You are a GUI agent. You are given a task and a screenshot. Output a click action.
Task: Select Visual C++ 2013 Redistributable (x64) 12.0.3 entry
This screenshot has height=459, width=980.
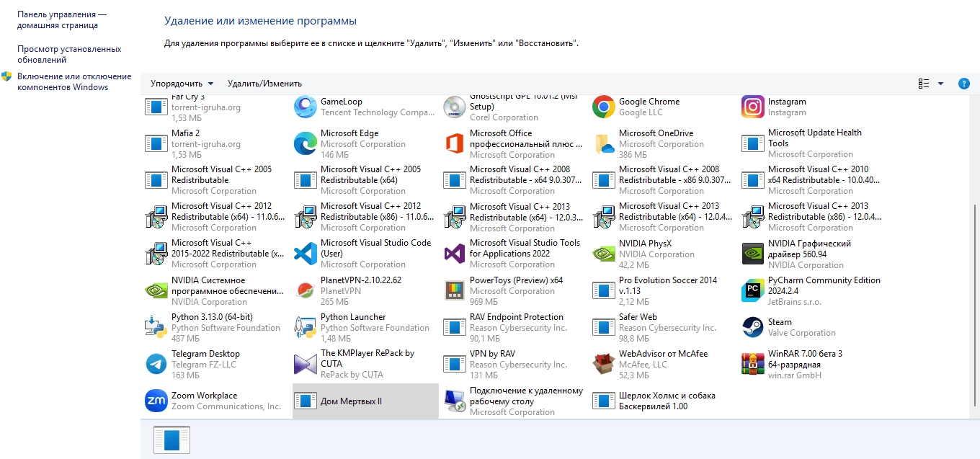click(x=514, y=217)
